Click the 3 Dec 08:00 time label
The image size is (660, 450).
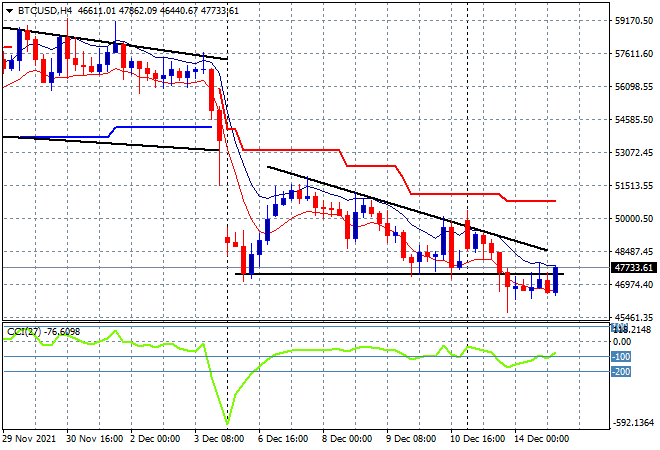tap(219, 439)
